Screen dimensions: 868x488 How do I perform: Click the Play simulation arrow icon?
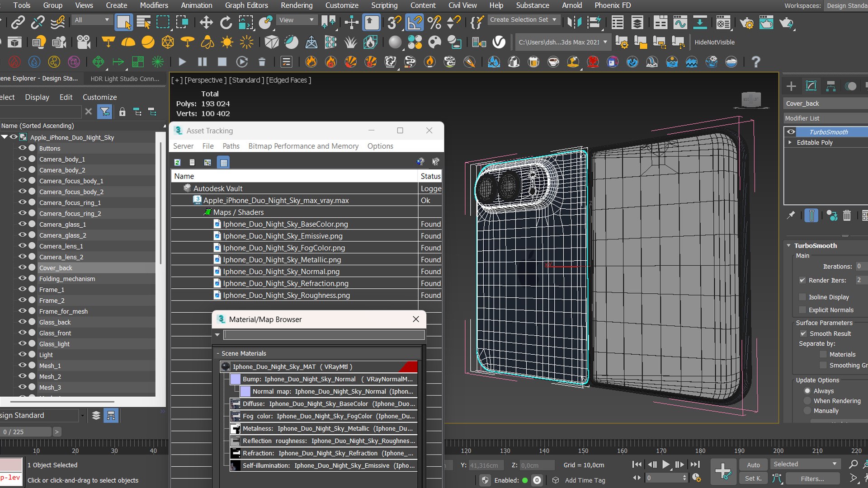[x=182, y=62]
